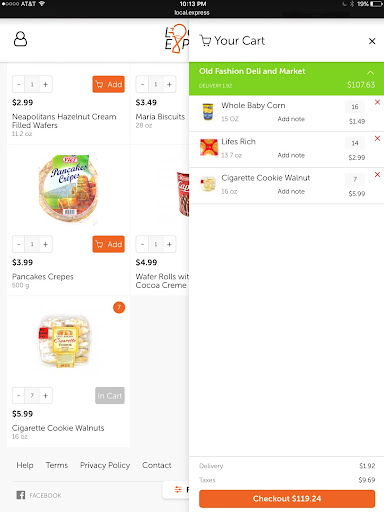Viewport: 384px width, 512px height.
Task: Open the filter sliders icon
Action: click(x=178, y=490)
